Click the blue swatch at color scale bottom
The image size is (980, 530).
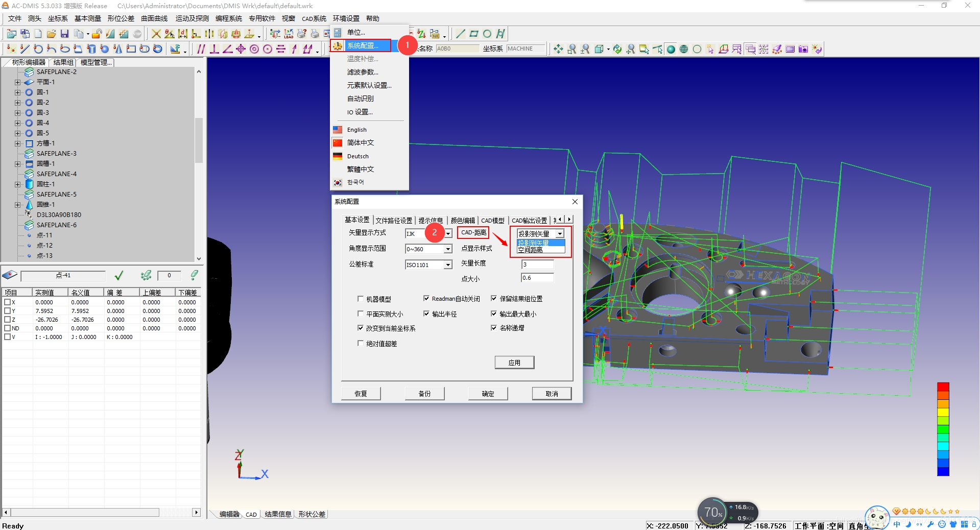pos(943,472)
